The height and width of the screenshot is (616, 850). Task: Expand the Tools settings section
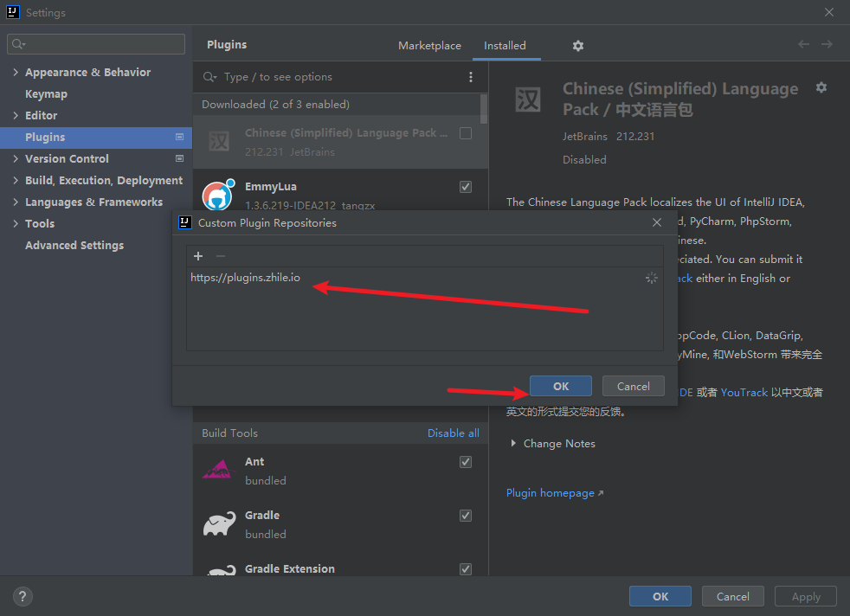(16, 224)
